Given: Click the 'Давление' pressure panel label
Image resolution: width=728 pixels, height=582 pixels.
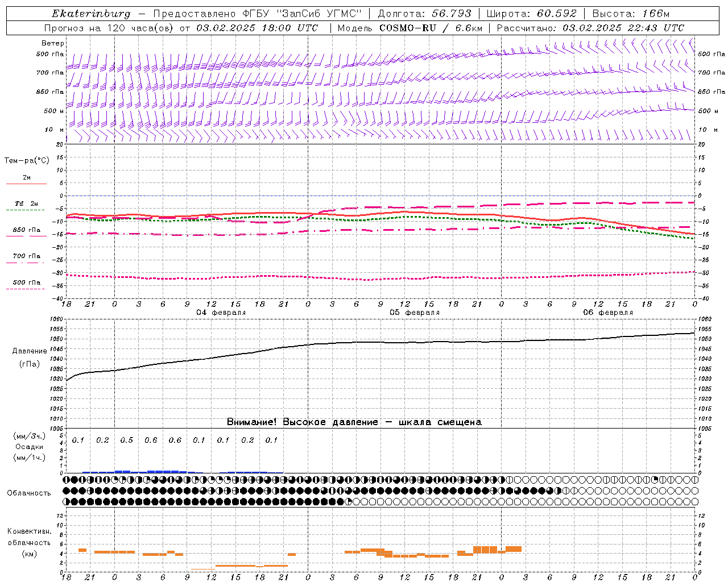Looking at the screenshot, I should (x=30, y=351).
